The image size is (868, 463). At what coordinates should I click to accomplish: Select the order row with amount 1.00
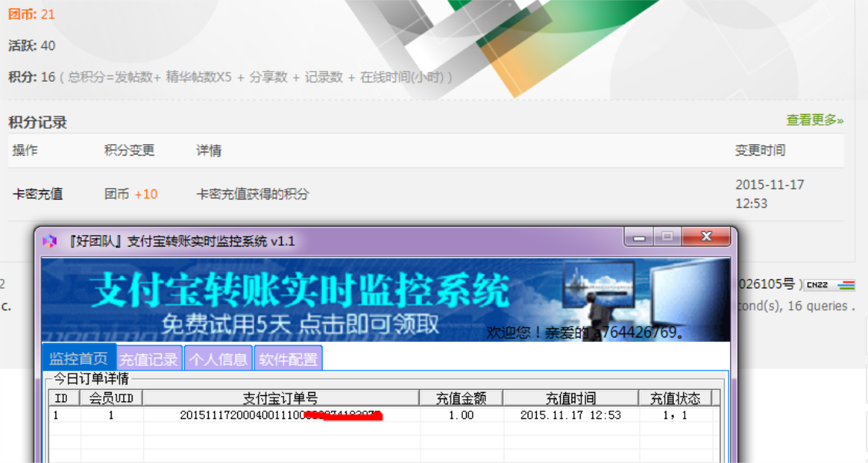pos(384,414)
